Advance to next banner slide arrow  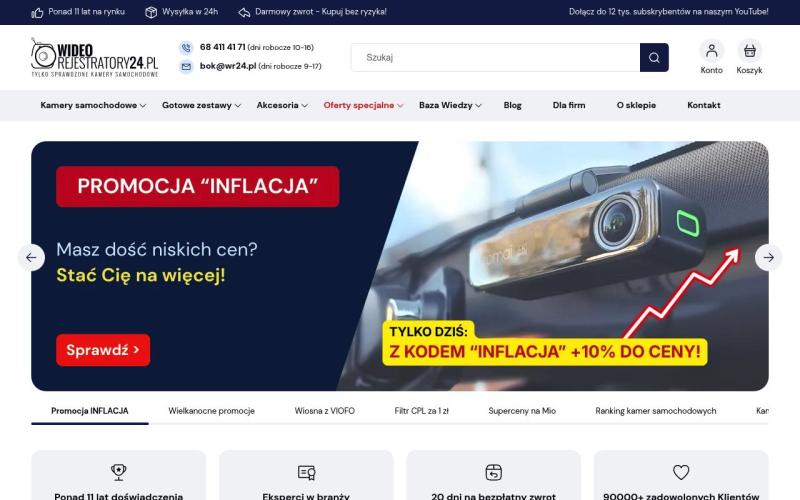[x=768, y=258]
